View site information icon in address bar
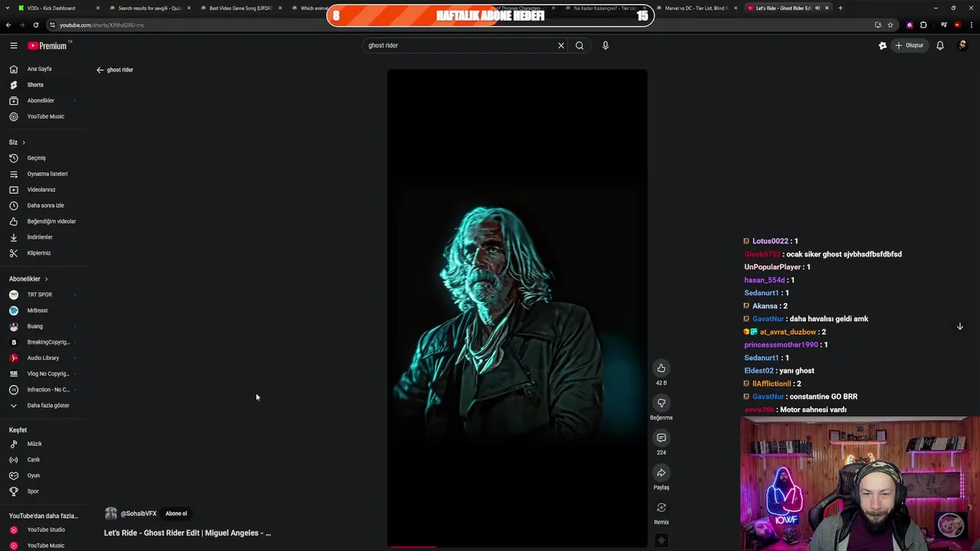This screenshot has height=551, width=980. pyautogui.click(x=52, y=24)
